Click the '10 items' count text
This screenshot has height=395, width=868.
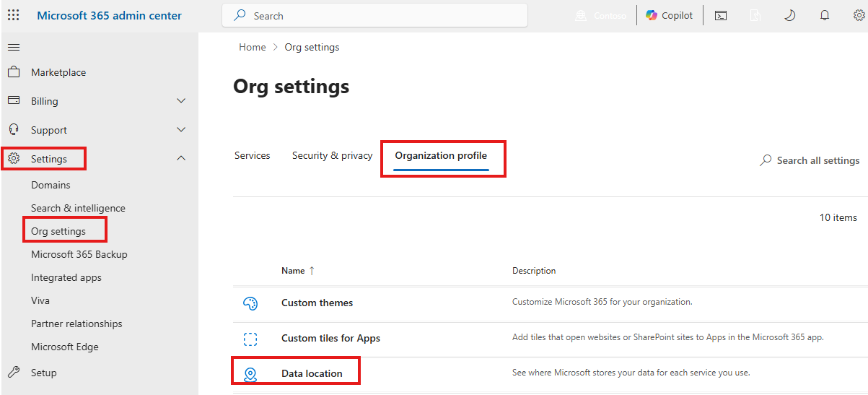[838, 217]
